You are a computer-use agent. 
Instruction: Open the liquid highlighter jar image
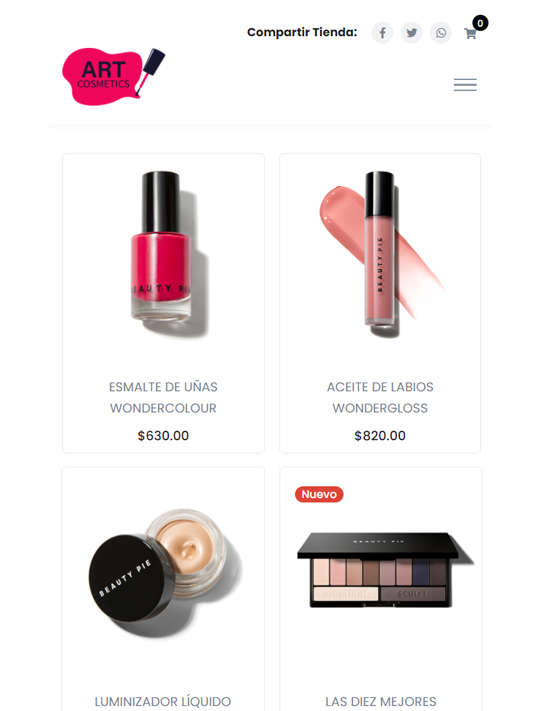164,572
